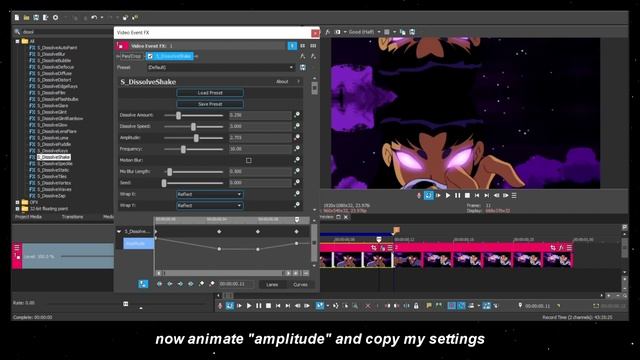Click the About link for S_DissolveShake
The width and height of the screenshot is (640, 360).
282,82
